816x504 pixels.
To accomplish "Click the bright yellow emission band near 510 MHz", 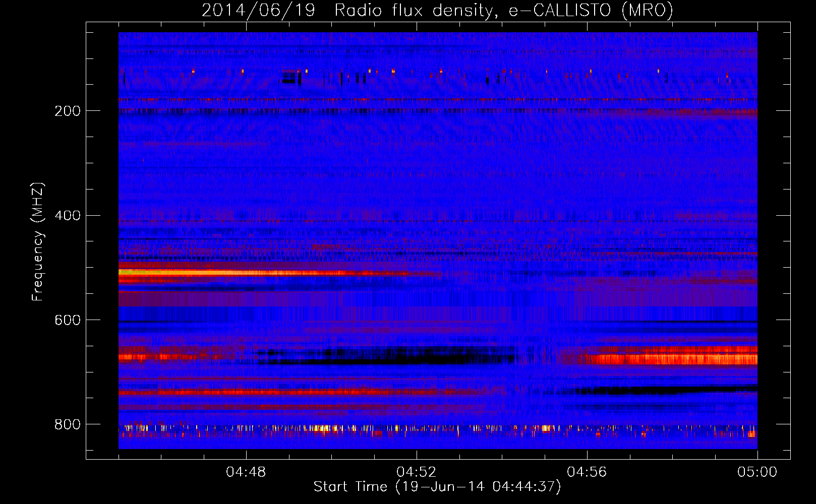I will coord(262,273).
